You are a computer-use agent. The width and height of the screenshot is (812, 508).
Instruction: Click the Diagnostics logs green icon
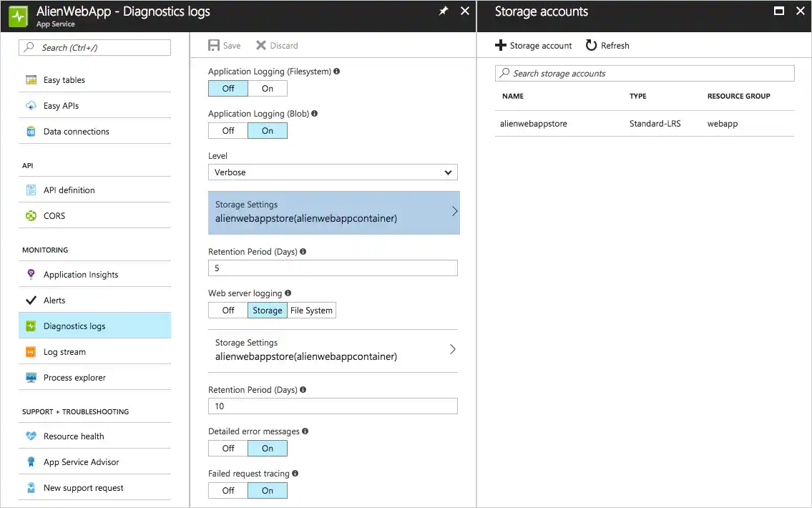pyautogui.click(x=31, y=326)
